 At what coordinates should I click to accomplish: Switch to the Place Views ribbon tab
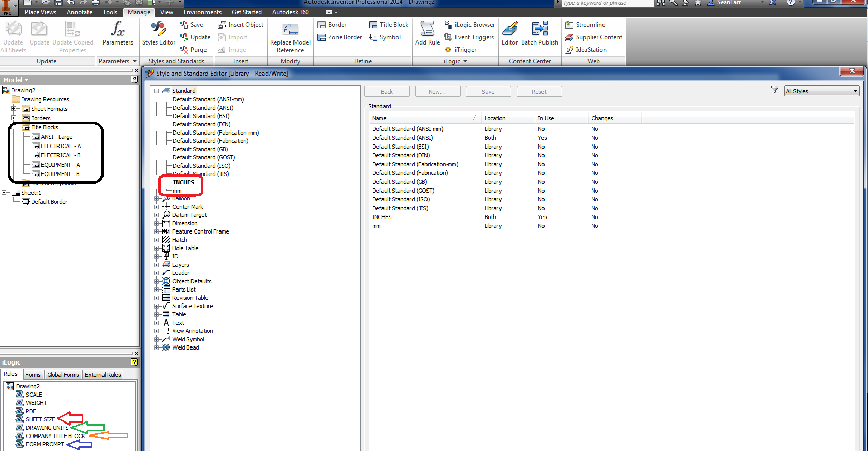(40, 12)
